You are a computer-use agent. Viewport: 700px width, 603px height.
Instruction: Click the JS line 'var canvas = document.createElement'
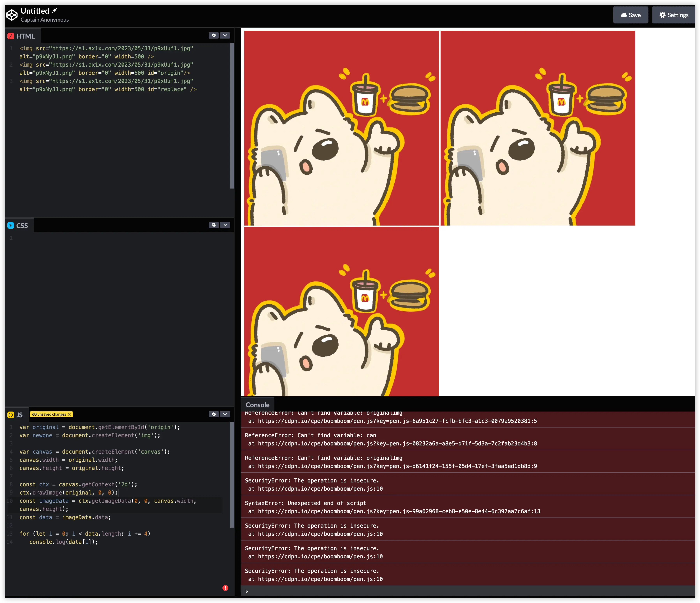point(95,452)
